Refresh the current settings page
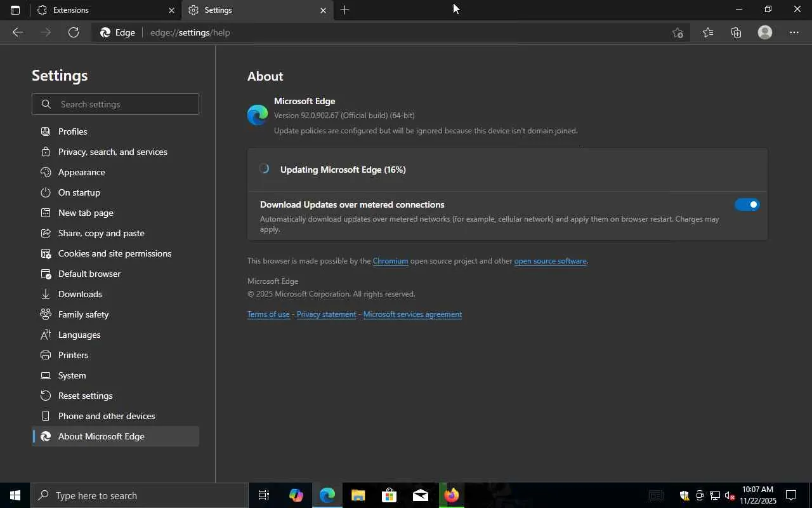 click(74, 32)
